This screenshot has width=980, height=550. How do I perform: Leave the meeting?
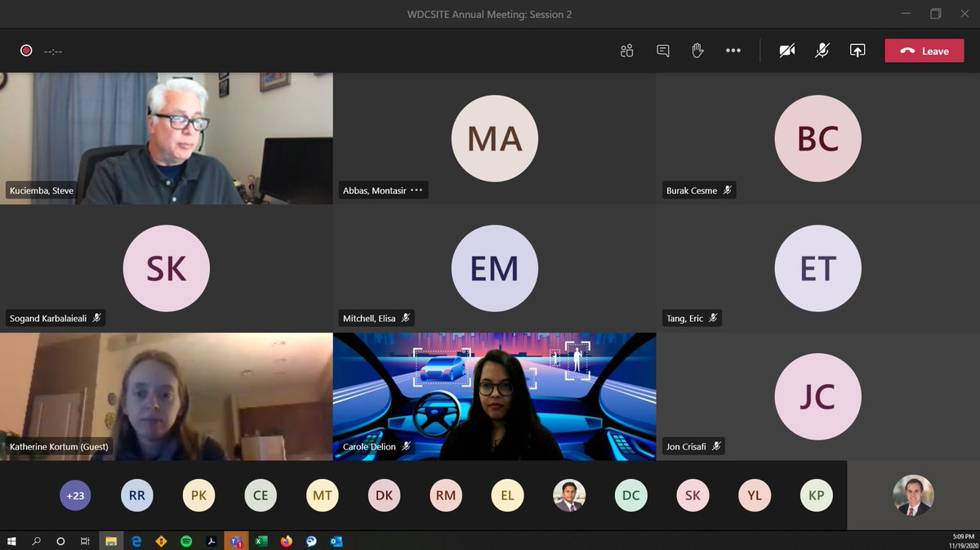[924, 51]
